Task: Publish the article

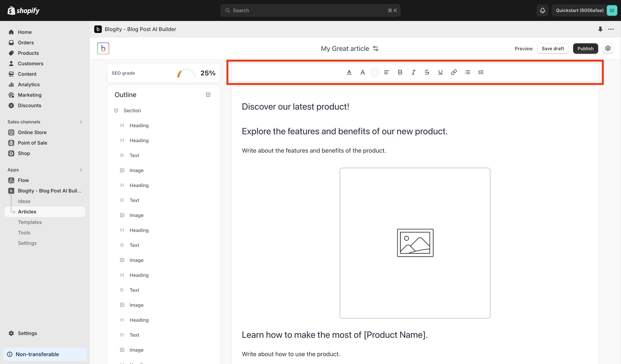Action: click(x=585, y=49)
